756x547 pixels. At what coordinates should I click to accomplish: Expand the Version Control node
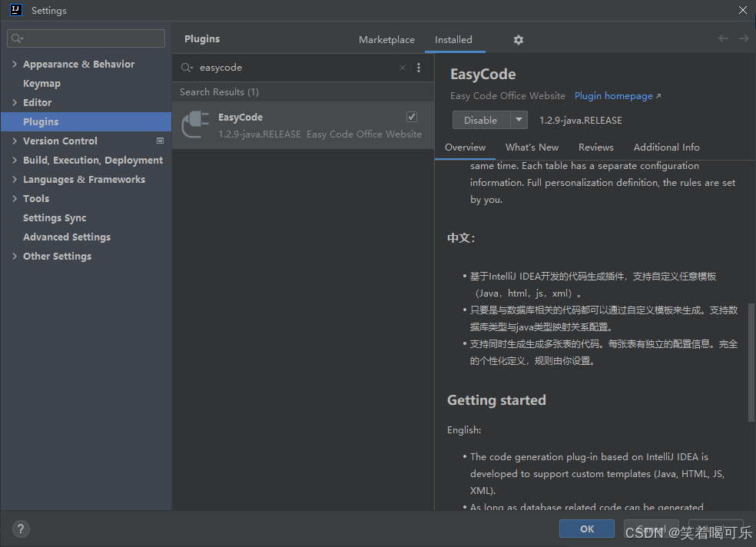tap(15, 141)
